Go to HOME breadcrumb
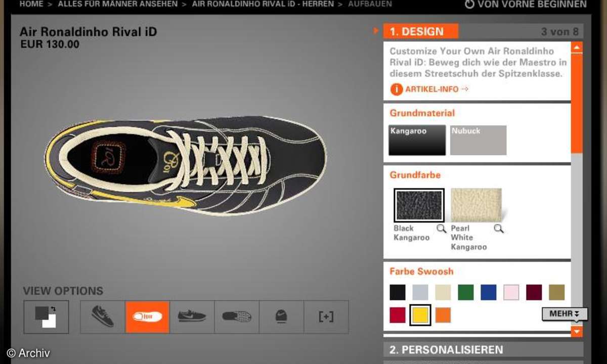This screenshot has width=607, height=364. point(31,4)
